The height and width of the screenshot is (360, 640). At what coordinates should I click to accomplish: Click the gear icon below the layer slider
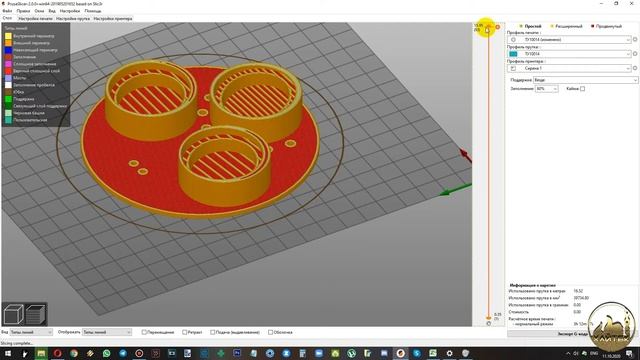tap(489, 323)
